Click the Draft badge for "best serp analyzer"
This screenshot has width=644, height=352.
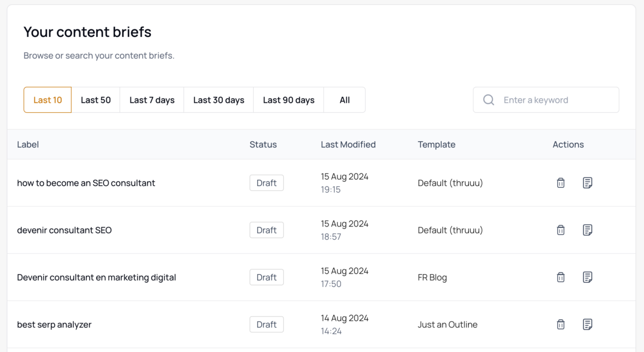click(266, 324)
